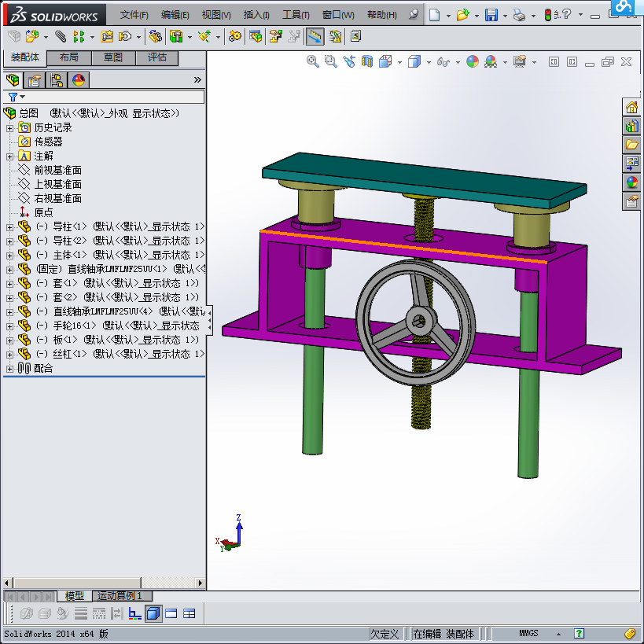Open the unit system MMGS dropdown arrow
The width and height of the screenshot is (644, 644).
coord(558,634)
